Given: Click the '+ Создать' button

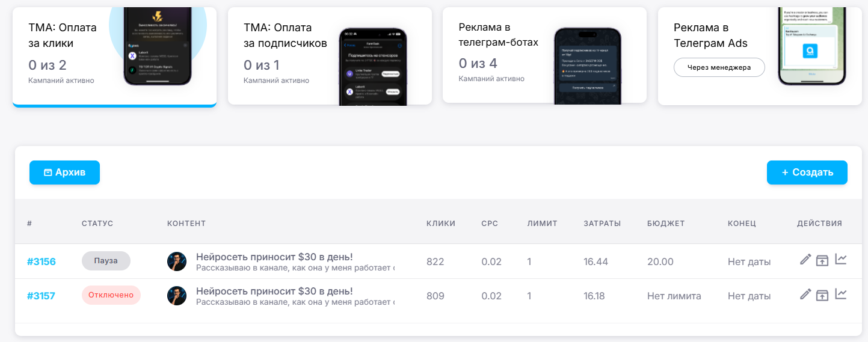Looking at the screenshot, I should (807, 173).
